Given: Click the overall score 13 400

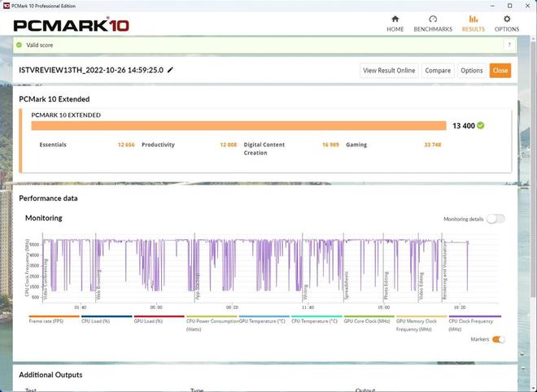Looking at the screenshot, I should tap(464, 126).
